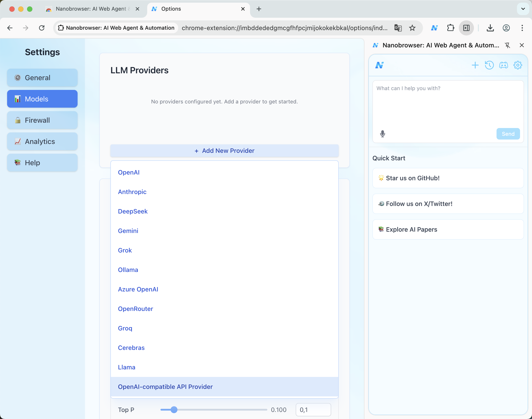Choose OpenAI from provider list
Screen dimensions: 532x419
[x=224, y=172]
